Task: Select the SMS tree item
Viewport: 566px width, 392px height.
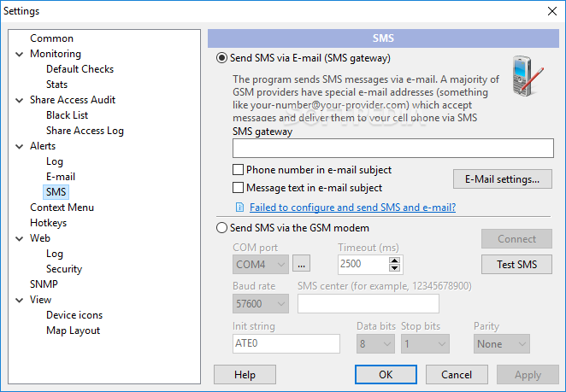Action: [56, 192]
